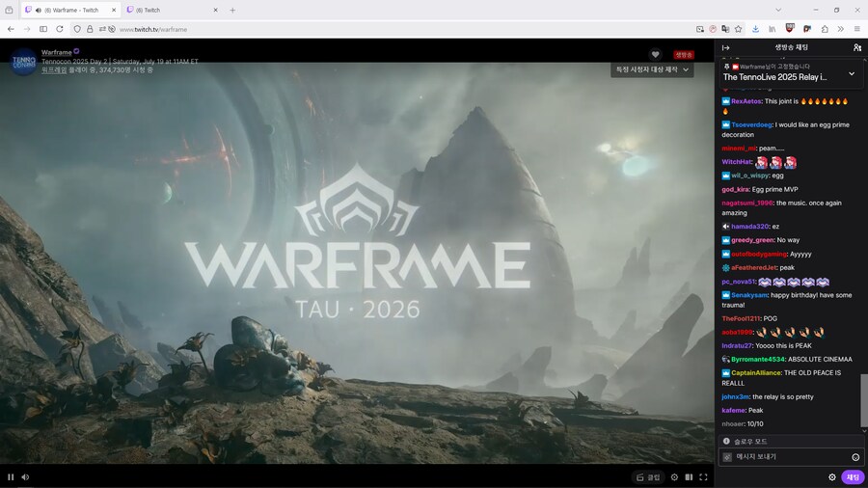Open the downloads panel
This screenshot has width=868, height=488.
755,29
